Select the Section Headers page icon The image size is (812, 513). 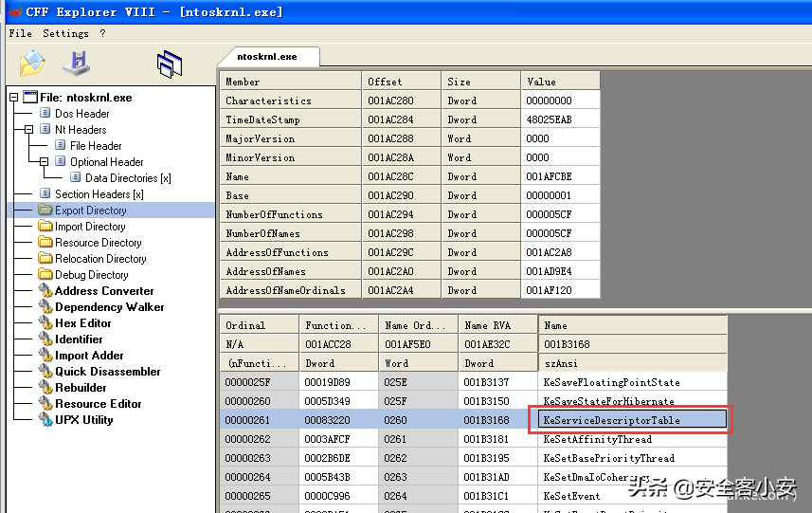click(x=45, y=193)
